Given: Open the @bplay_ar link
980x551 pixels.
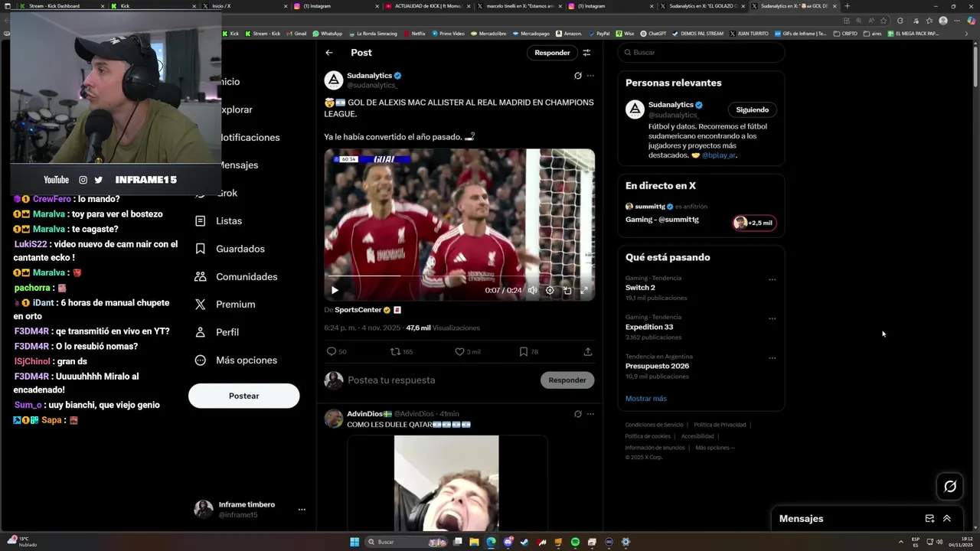Looking at the screenshot, I should [x=719, y=155].
